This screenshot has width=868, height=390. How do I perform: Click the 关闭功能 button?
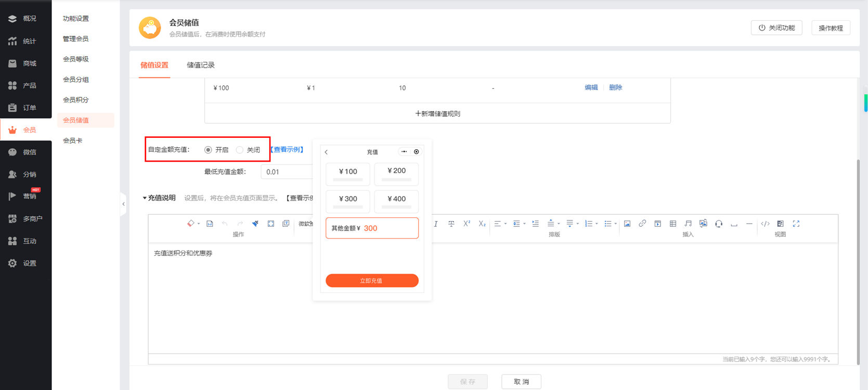pyautogui.click(x=776, y=28)
